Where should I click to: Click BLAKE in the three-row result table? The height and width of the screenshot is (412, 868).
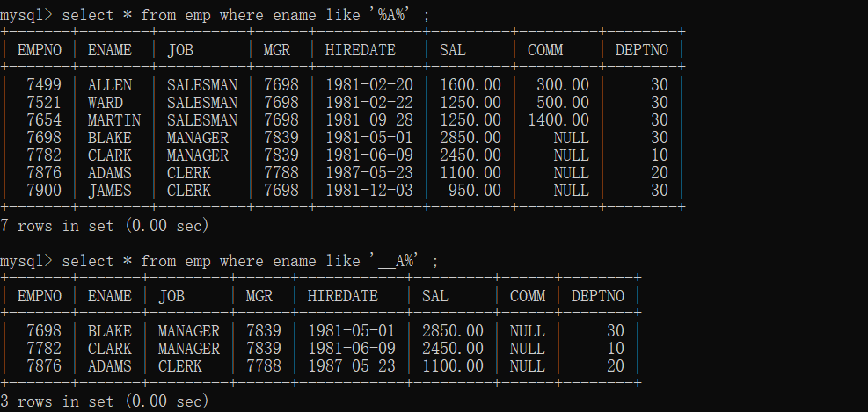[x=110, y=331]
